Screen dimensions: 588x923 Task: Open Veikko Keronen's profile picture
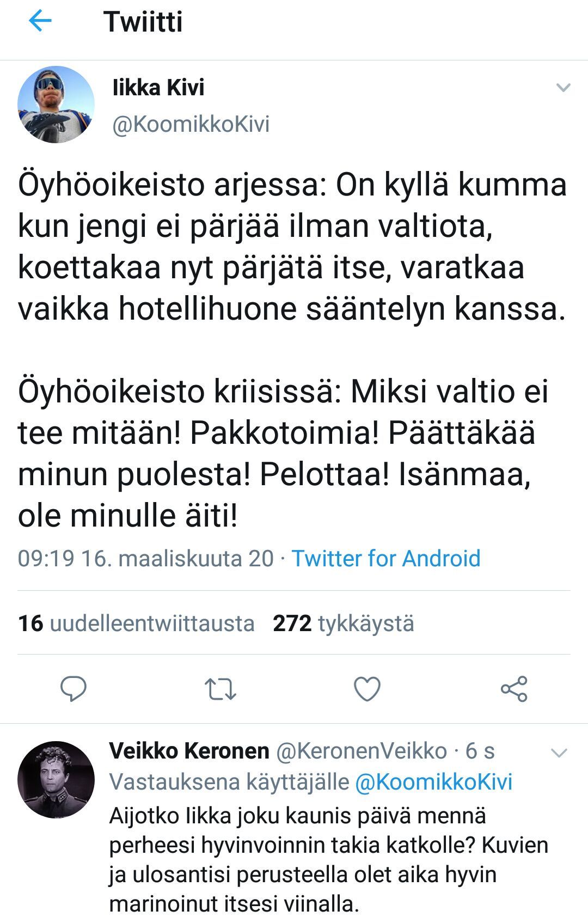[56, 779]
